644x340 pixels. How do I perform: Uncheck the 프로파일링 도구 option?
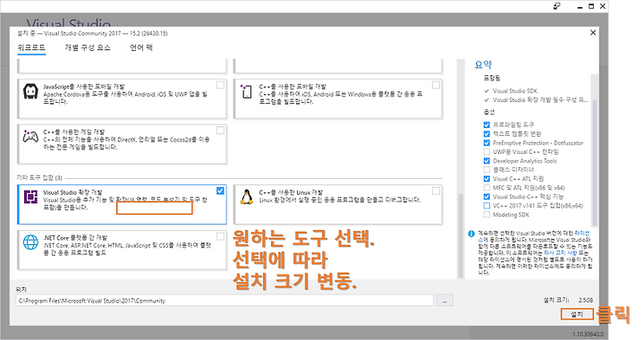tap(487, 125)
